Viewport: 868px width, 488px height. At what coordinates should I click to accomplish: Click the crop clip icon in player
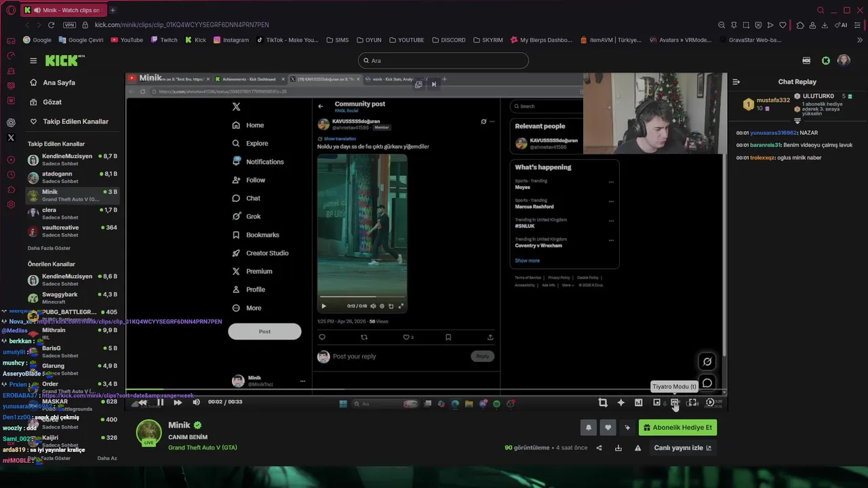click(603, 403)
